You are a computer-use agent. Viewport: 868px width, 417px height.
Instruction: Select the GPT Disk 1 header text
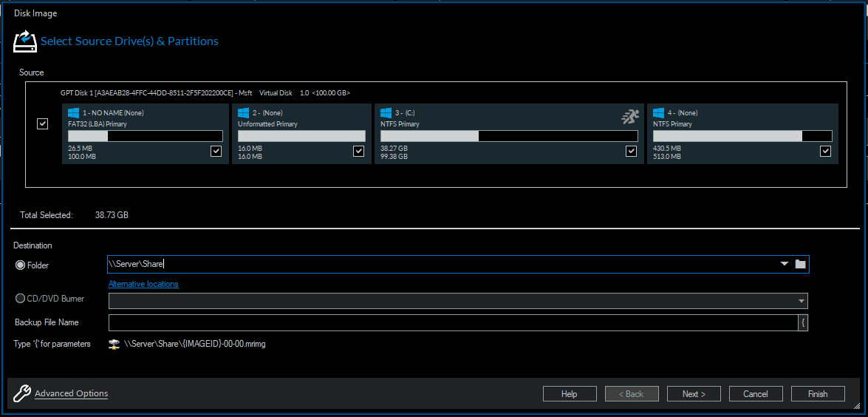tap(205, 93)
